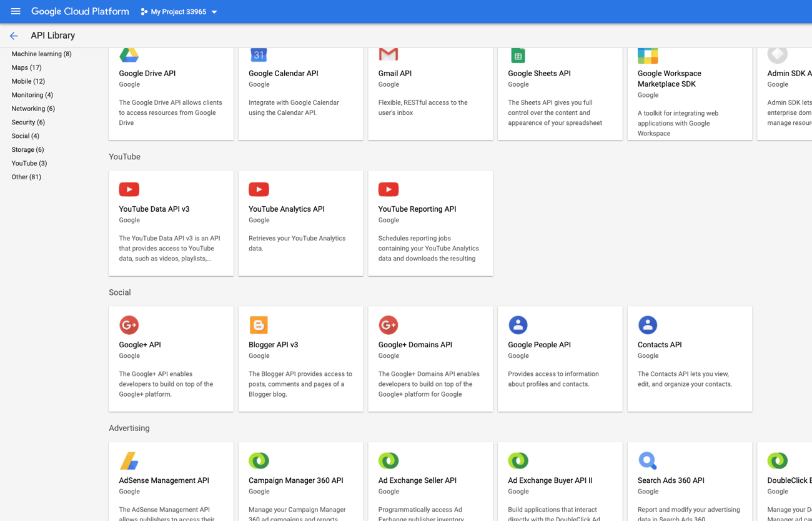Click the back arrow beside API Library
812x521 pixels.
pos(14,36)
